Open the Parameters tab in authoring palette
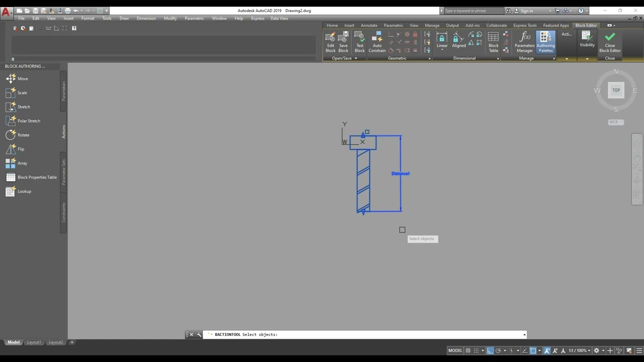The height and width of the screenshot is (362, 644). (x=63, y=91)
